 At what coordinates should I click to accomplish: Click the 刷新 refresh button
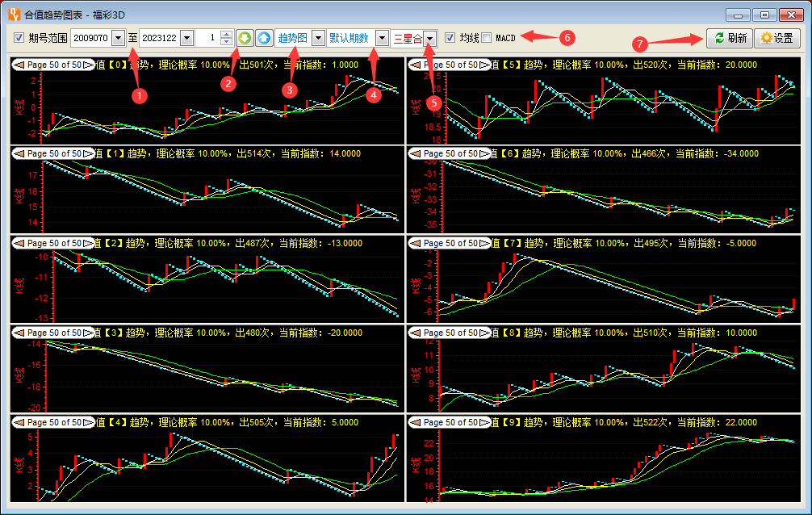[x=729, y=38]
